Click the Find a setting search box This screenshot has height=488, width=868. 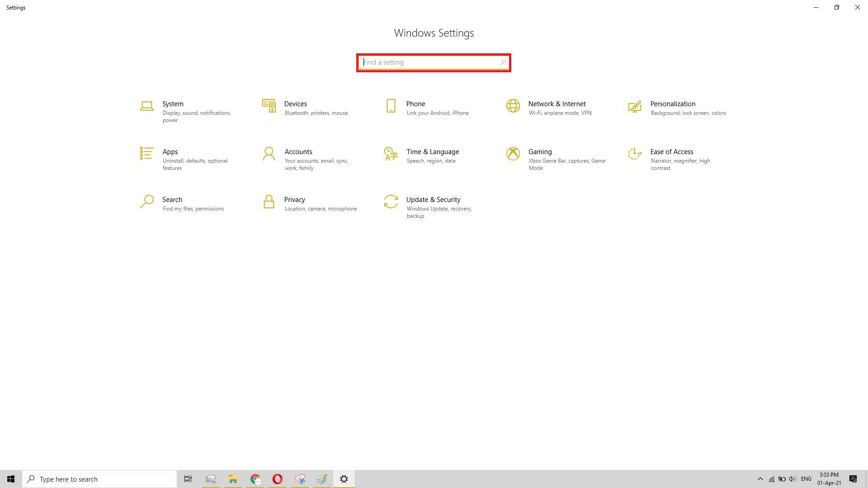(434, 62)
